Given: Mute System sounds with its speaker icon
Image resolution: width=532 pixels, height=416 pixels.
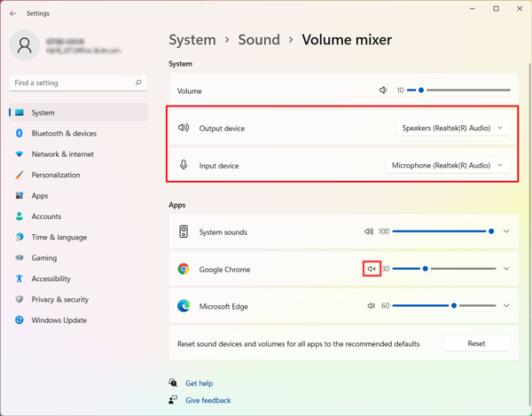Looking at the screenshot, I should coord(369,232).
